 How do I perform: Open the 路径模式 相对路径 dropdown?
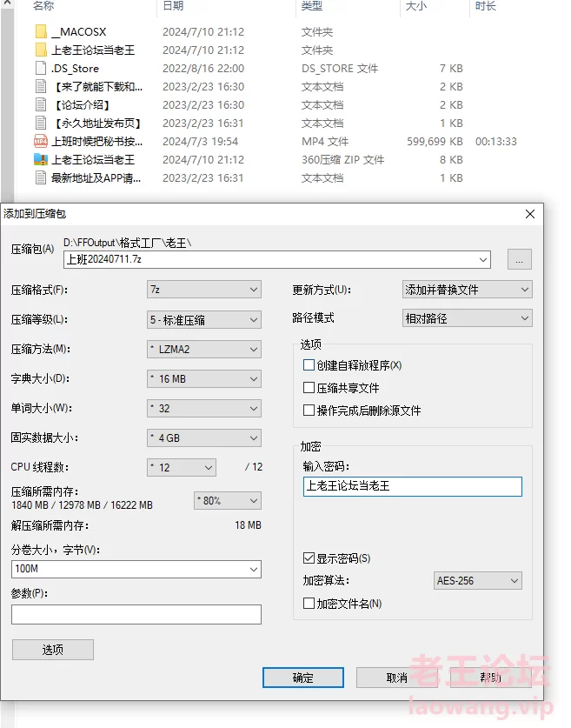(467, 318)
